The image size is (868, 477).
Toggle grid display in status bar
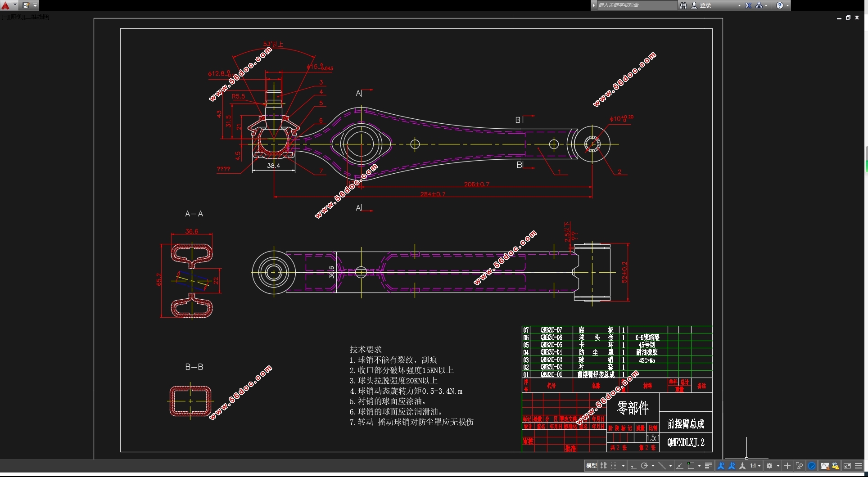(x=604, y=466)
